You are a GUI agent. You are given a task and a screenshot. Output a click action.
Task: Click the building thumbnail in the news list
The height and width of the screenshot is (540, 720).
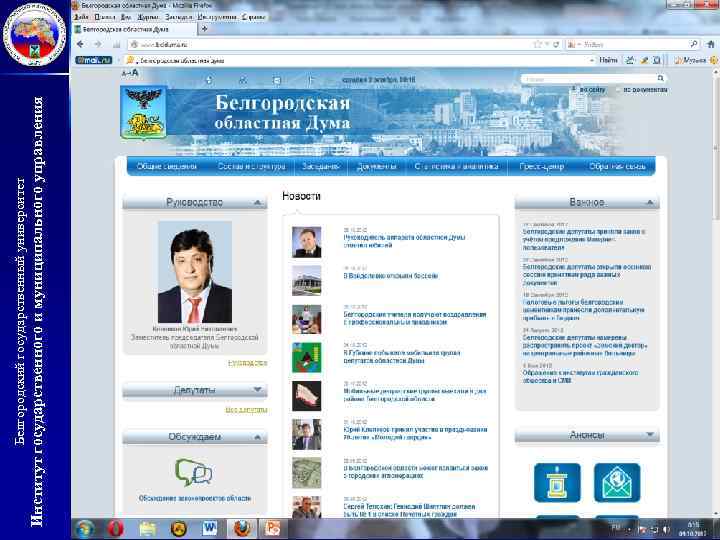307,280
